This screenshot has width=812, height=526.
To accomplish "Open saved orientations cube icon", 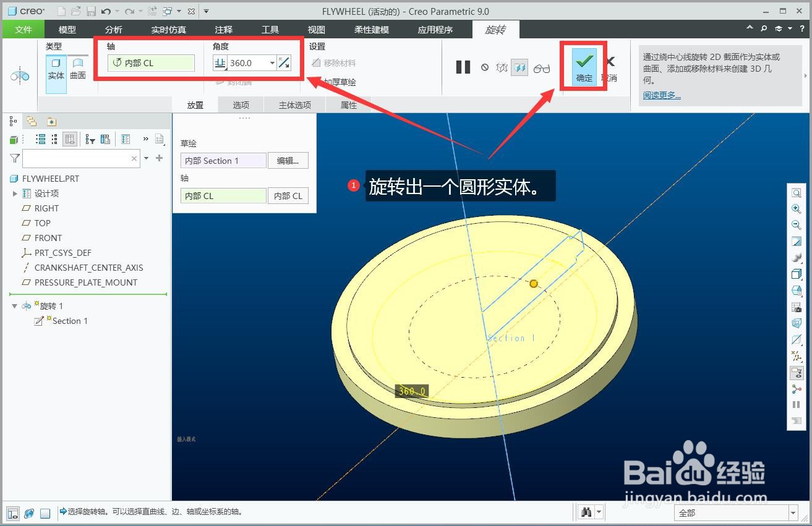I will (797, 291).
